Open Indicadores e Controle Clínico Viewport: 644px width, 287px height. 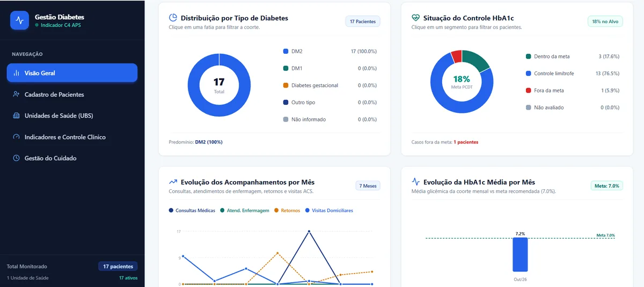point(72,137)
